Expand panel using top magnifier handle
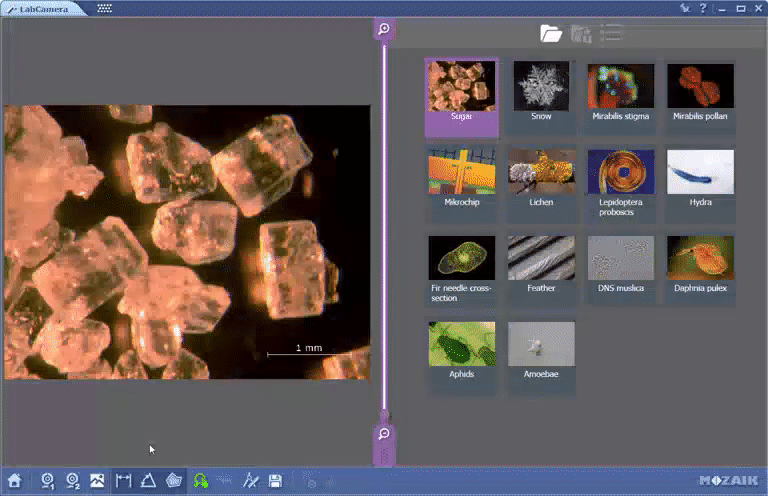 (x=384, y=29)
